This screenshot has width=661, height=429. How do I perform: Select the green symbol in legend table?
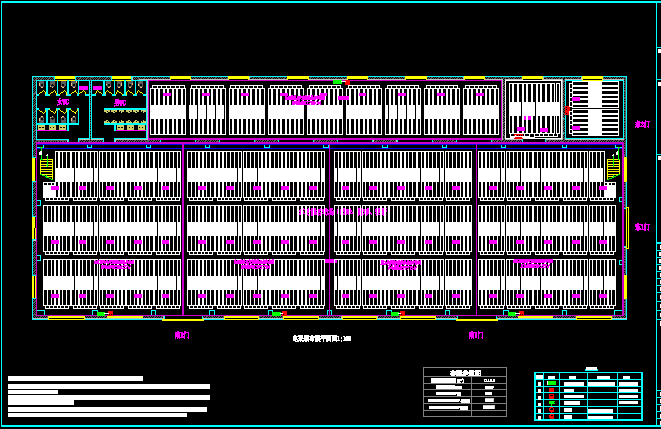[x=550, y=385]
